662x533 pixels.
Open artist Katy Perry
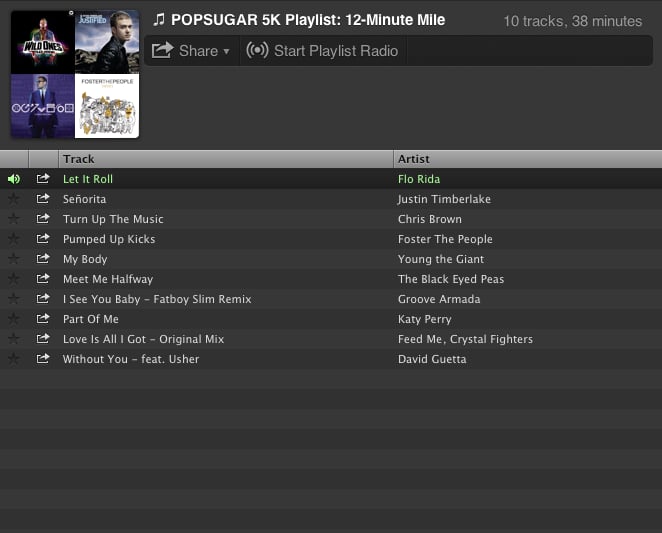tap(425, 319)
